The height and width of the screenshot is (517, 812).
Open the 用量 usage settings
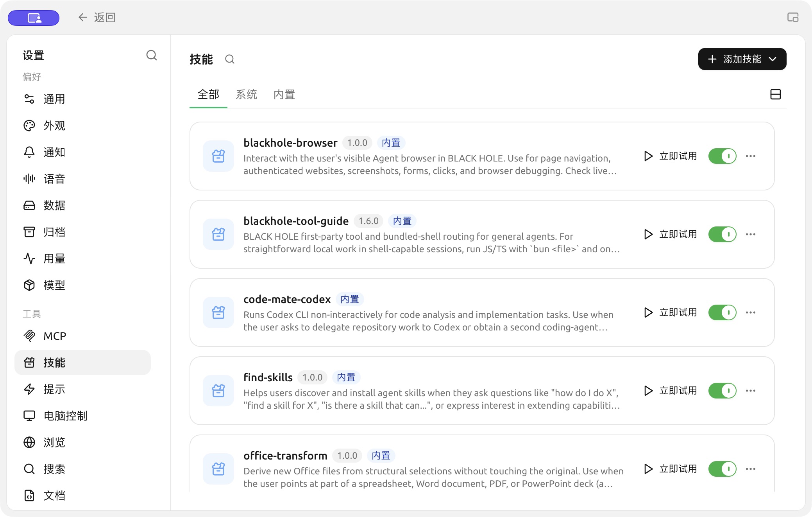coord(82,258)
